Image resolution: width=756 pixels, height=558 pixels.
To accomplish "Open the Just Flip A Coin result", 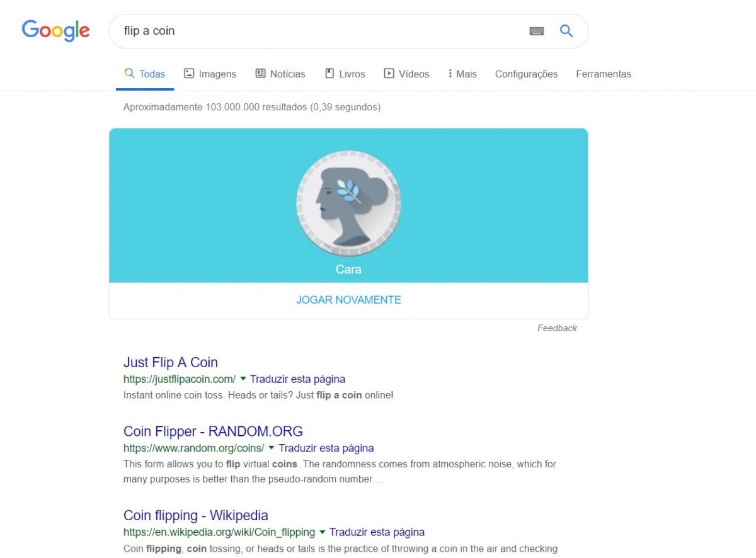I will pos(171,362).
